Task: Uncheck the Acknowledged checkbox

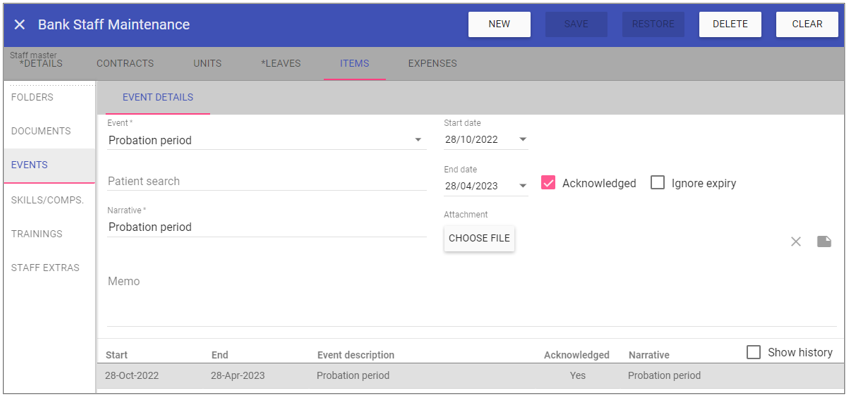Action: coord(548,183)
